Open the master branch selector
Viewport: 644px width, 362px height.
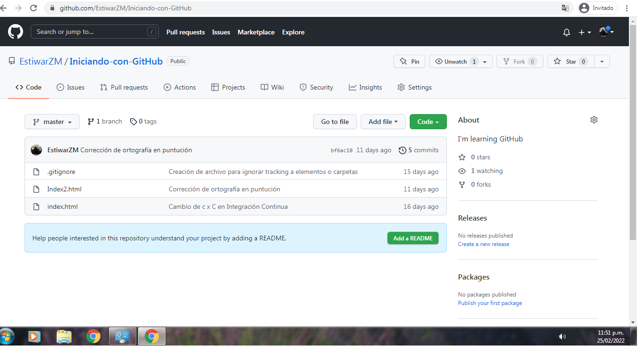click(52, 122)
